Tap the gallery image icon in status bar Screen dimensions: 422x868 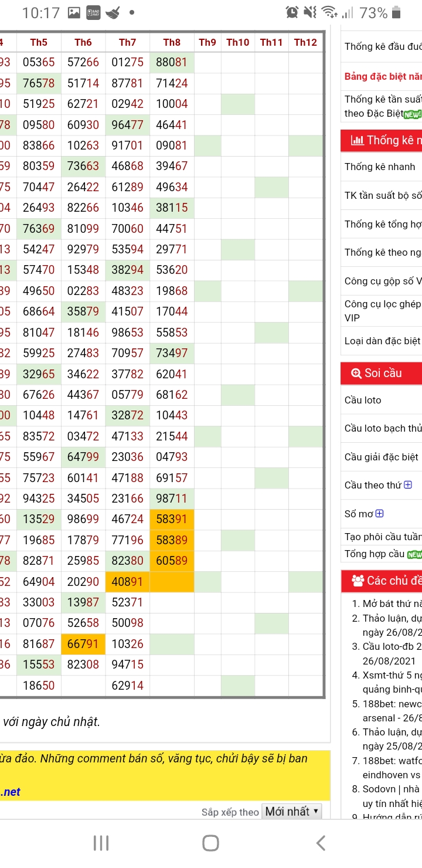coord(74,12)
